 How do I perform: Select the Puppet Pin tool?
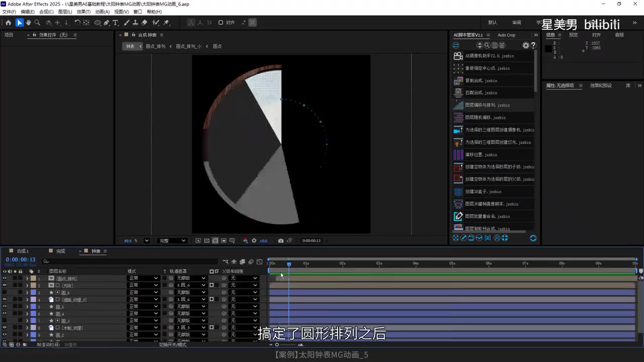click(x=167, y=23)
